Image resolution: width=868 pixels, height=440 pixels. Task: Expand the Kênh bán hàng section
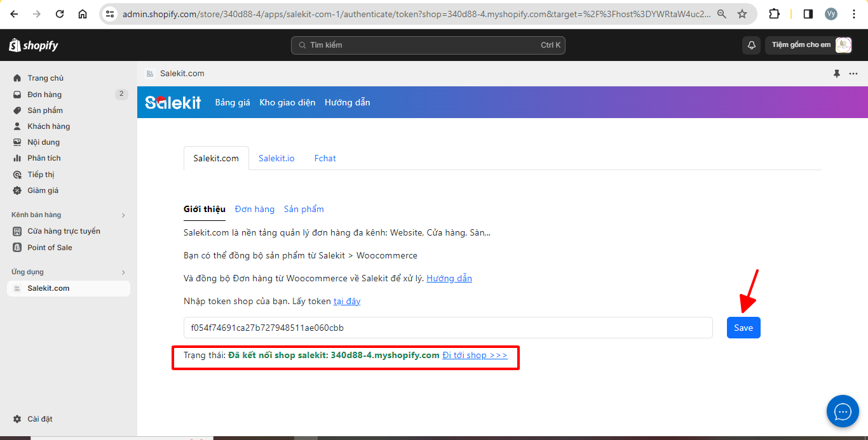click(x=123, y=215)
